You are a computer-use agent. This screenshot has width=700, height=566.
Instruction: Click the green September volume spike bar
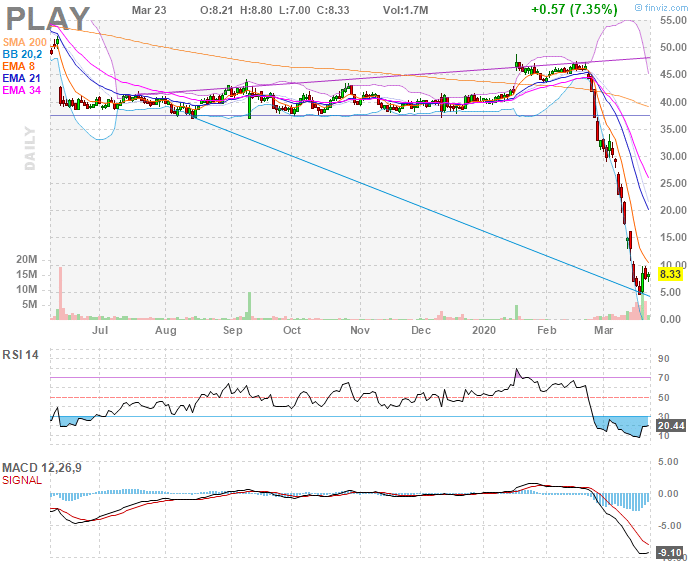pos(249,306)
